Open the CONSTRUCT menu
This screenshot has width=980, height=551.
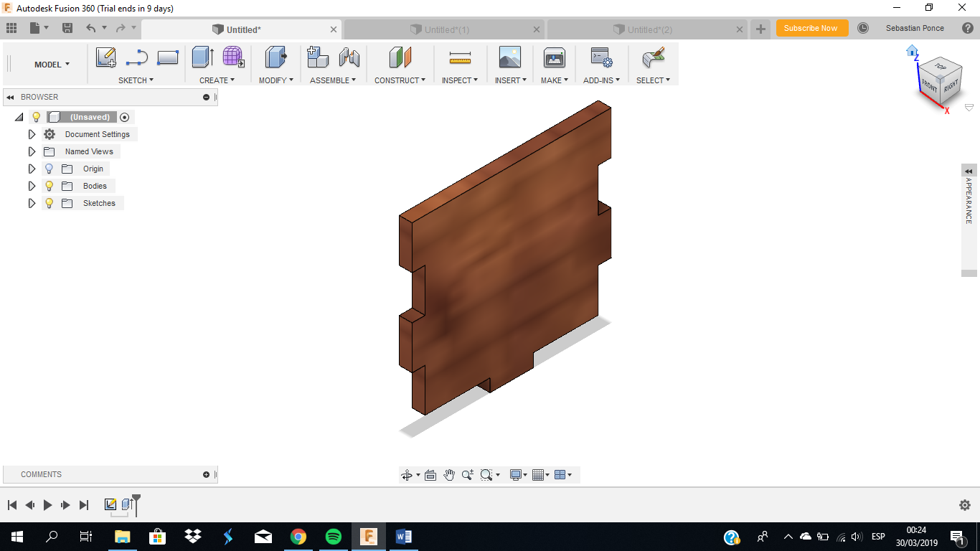400,80
